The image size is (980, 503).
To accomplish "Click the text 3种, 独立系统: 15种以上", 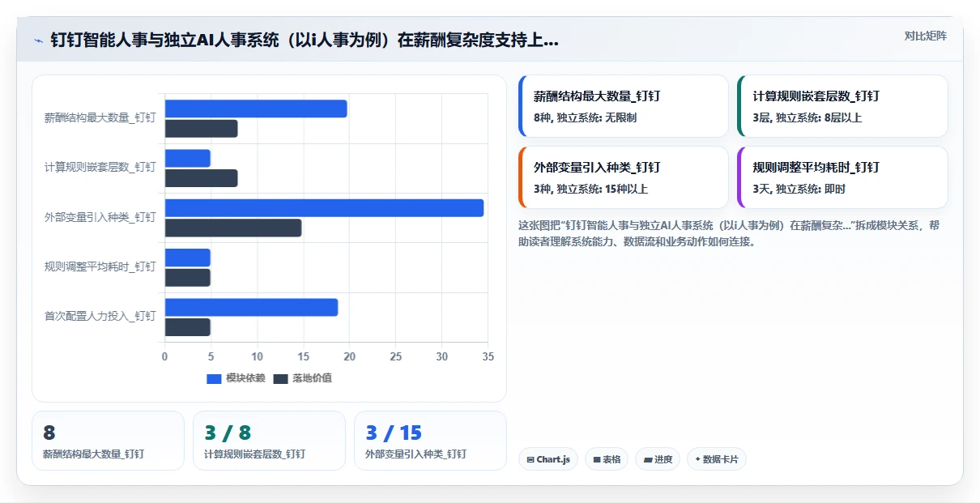I will click(590, 189).
